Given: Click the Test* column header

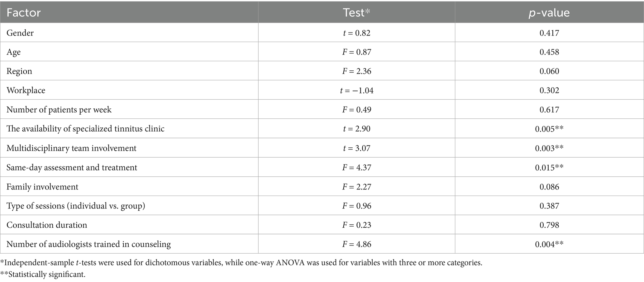Looking at the screenshot, I should click(356, 13).
